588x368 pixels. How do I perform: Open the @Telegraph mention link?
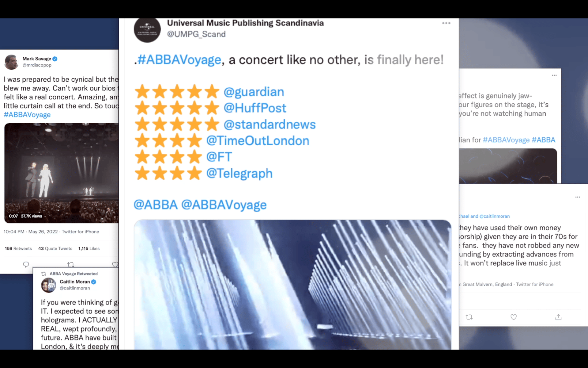[239, 173]
